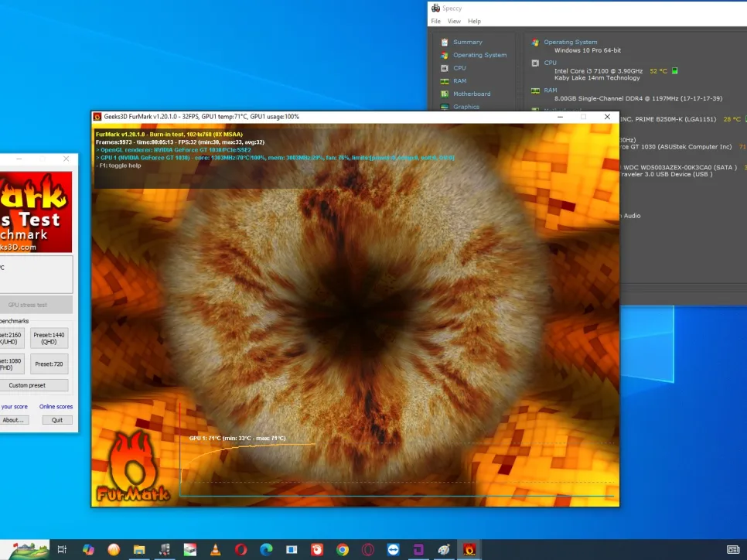The width and height of the screenshot is (747, 560).
Task: Run the Preset:720 benchmark
Action: coord(49,364)
